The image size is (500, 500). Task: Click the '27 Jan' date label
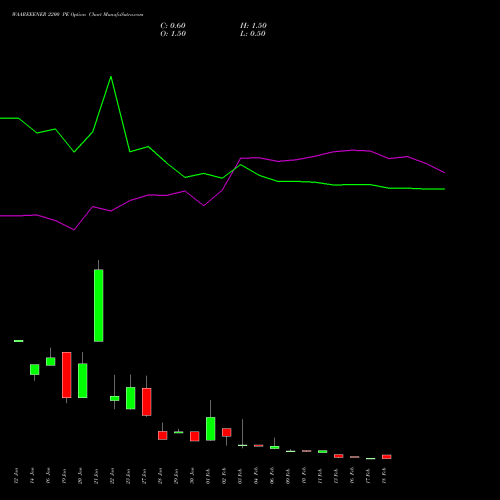(145, 476)
